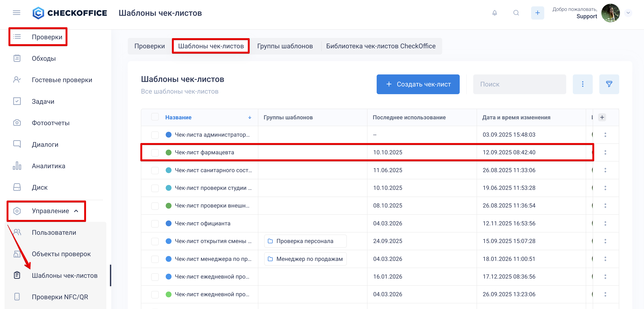Switch to Группы шаблонов tab
This screenshot has height=309, width=644.
tap(285, 46)
